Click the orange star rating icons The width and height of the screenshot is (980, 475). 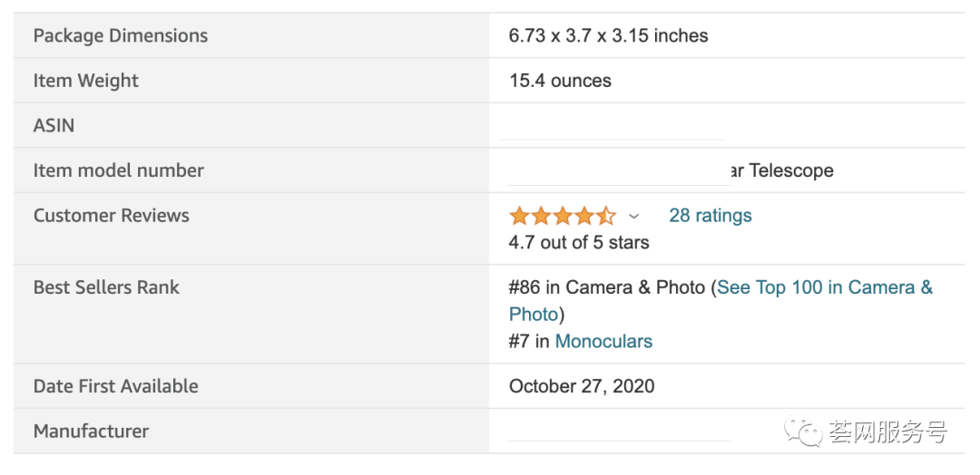point(562,216)
